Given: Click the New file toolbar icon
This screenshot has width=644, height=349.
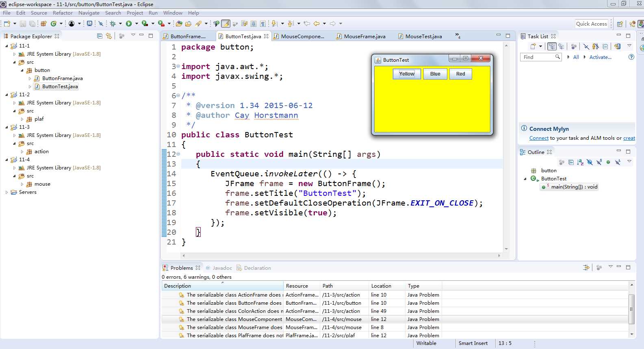Looking at the screenshot, I should coord(7,24).
